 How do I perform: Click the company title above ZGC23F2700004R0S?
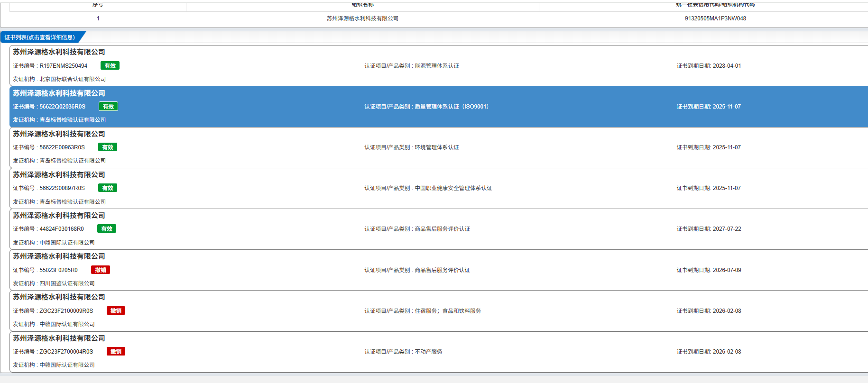click(59, 338)
